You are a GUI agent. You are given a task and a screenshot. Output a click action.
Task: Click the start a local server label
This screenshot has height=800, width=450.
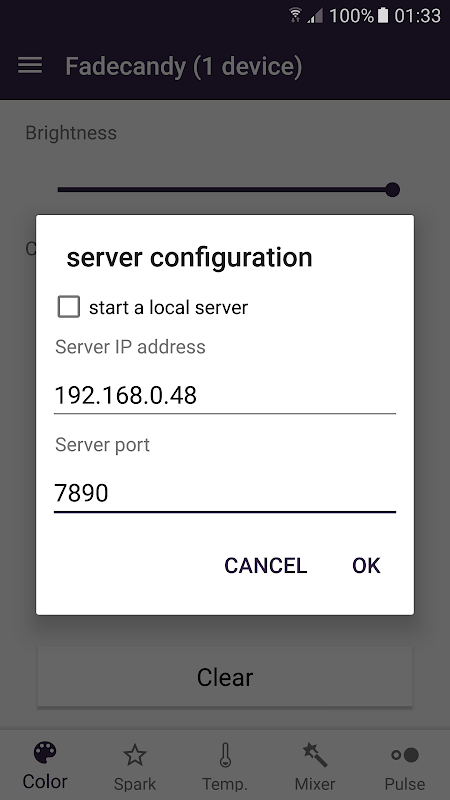[168, 308]
